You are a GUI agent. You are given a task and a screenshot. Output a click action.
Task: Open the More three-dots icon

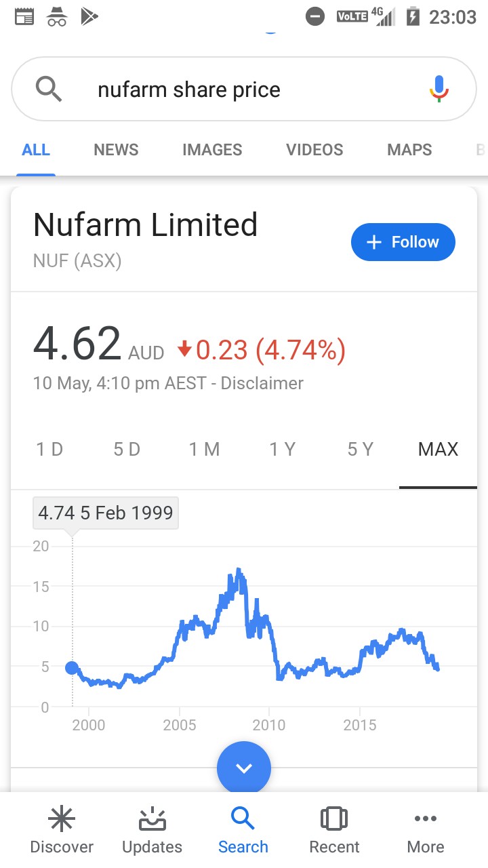click(426, 819)
